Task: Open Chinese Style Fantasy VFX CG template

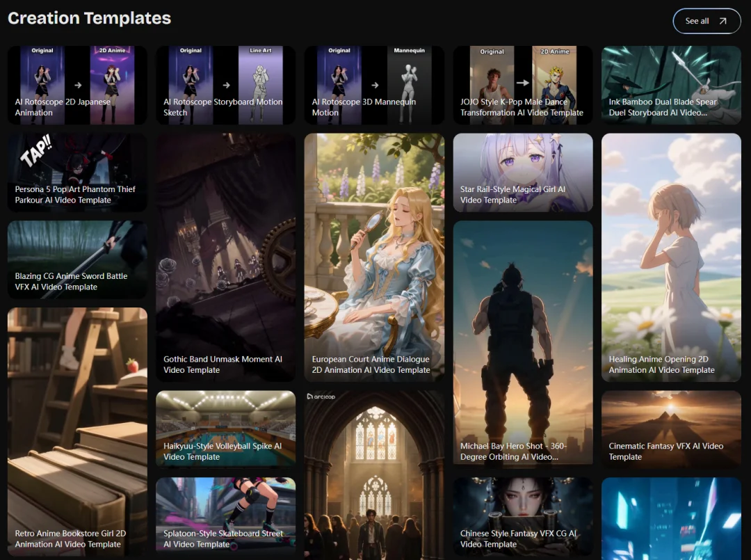Action: point(523,516)
